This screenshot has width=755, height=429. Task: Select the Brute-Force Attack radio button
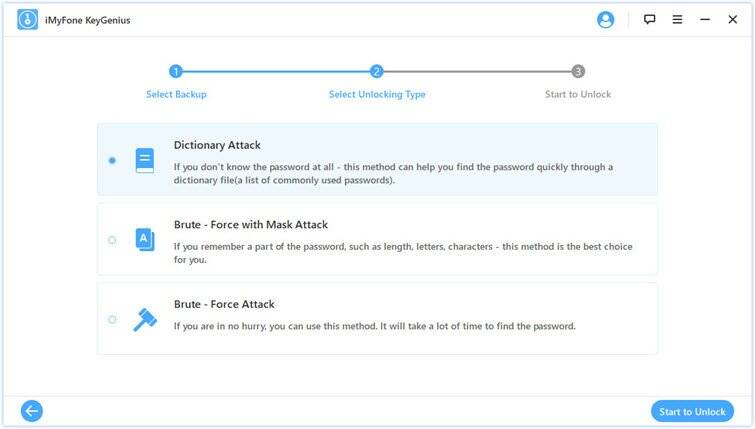point(112,319)
